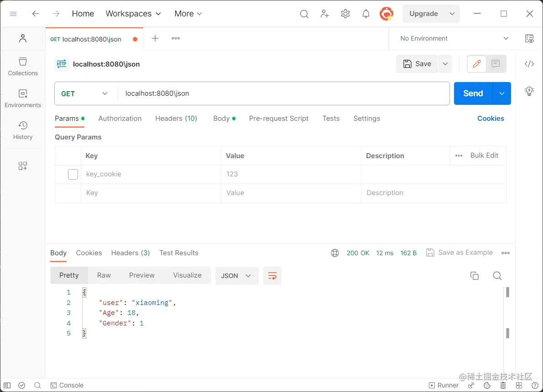Open the notifications bell
Screen dimensions: 543x392
click(366, 14)
